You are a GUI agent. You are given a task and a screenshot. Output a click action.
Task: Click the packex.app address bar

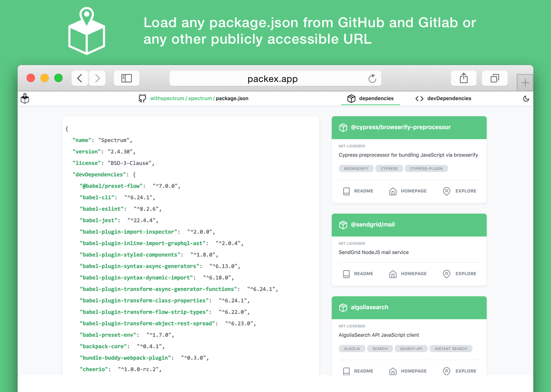(x=275, y=78)
